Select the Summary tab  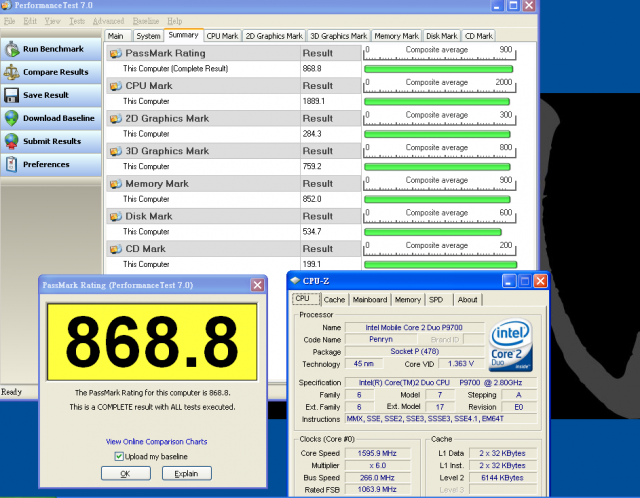(x=184, y=35)
